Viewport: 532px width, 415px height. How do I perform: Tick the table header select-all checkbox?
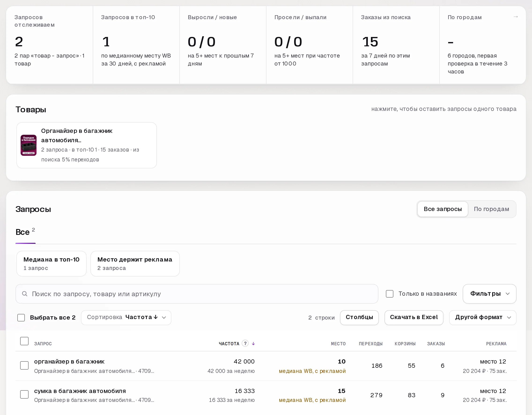tap(24, 341)
